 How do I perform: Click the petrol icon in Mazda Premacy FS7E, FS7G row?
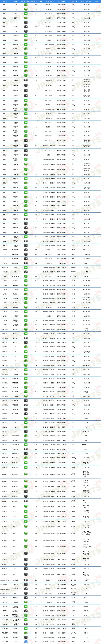click(x=26, y=445)
